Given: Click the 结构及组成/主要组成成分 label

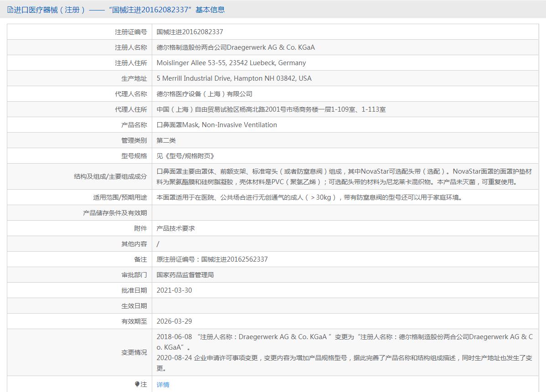Looking at the screenshot, I should point(110,176).
